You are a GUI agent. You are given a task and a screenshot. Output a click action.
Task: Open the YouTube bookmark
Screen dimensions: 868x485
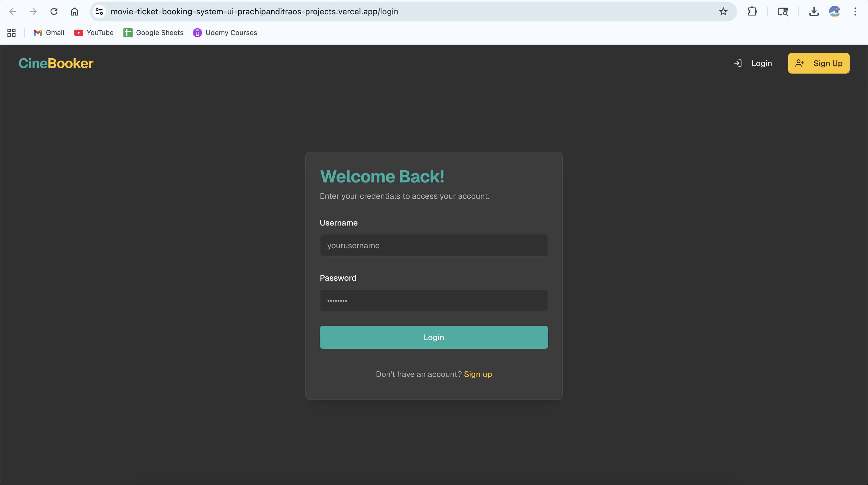94,33
